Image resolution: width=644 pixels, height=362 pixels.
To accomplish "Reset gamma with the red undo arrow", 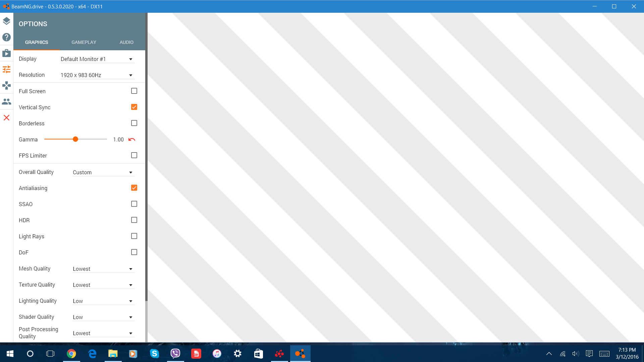I will tap(132, 139).
